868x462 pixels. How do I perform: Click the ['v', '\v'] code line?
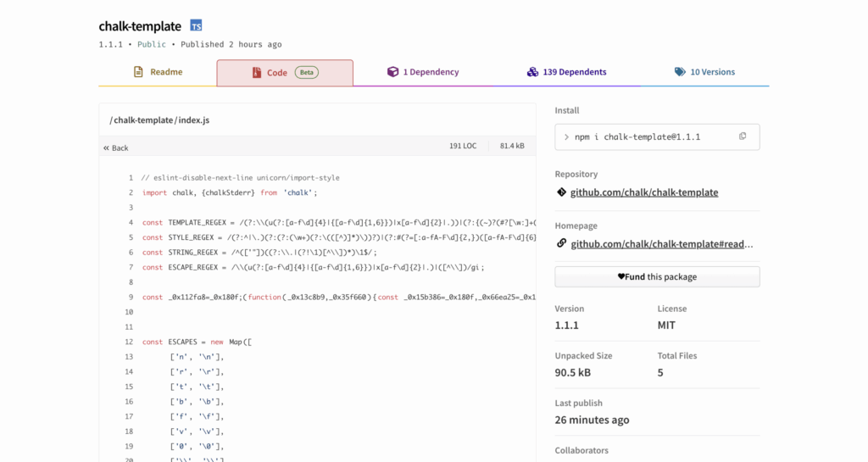click(197, 431)
